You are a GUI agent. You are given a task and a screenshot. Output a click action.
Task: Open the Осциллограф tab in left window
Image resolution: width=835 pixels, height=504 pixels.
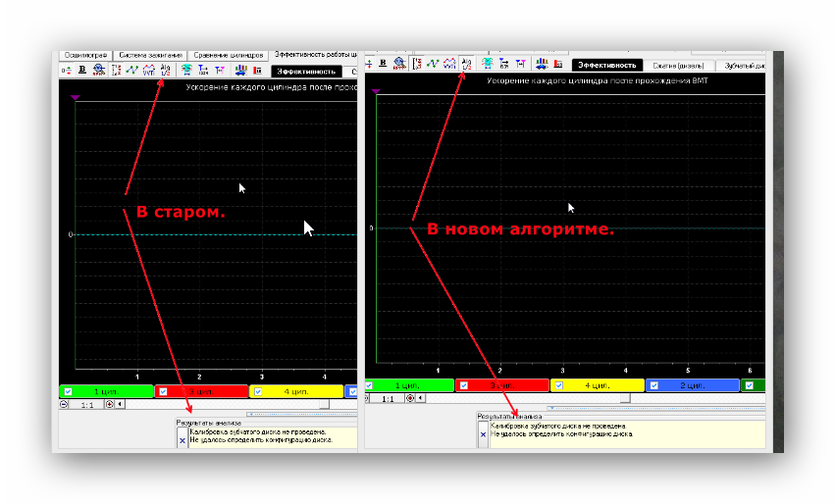click(85, 55)
